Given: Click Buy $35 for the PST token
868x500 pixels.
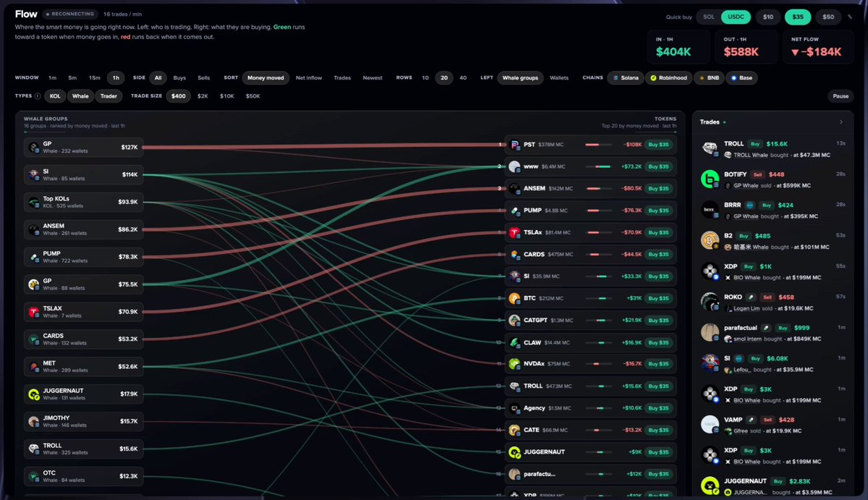Looking at the screenshot, I should pos(658,145).
